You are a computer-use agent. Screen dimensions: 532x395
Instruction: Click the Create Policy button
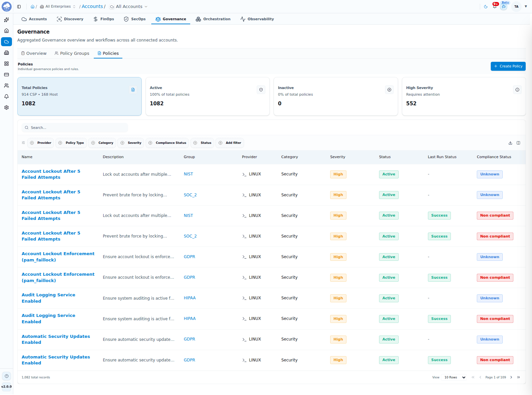(x=508, y=66)
